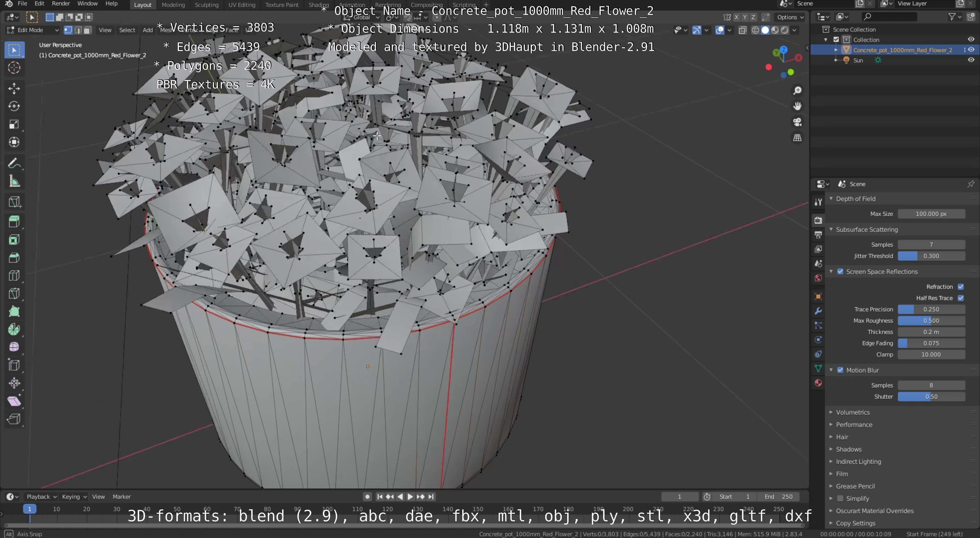Choose the Poly Build tool

coord(14,311)
